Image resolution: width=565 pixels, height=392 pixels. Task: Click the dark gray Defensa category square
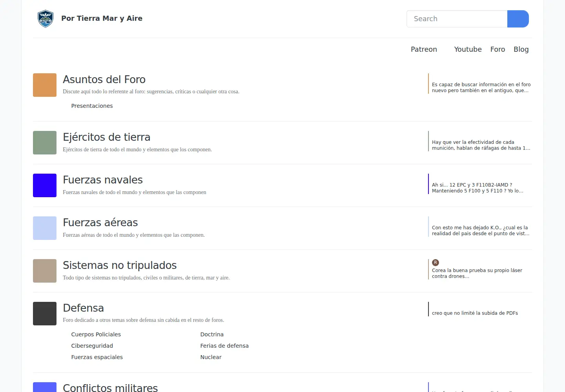click(45, 314)
